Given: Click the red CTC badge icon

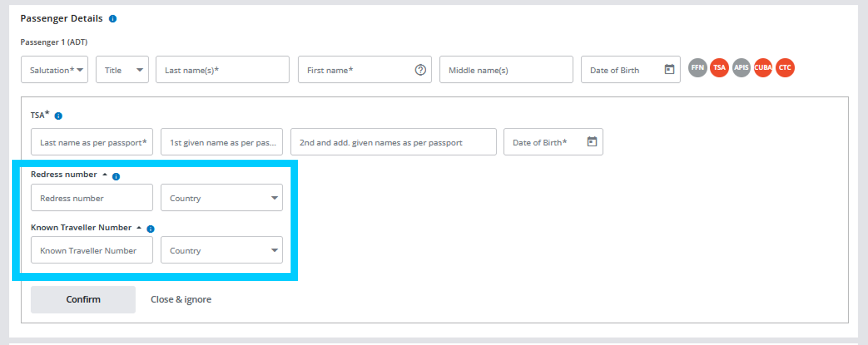Looking at the screenshot, I should point(785,68).
